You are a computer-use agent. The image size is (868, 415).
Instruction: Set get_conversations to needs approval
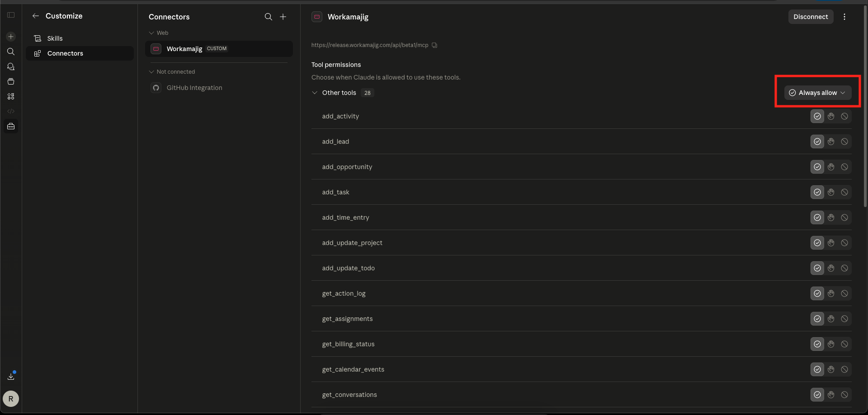coord(831,395)
